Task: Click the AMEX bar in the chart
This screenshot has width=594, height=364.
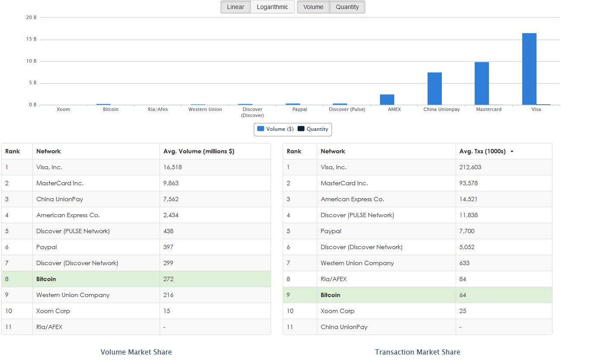Action: click(x=387, y=100)
